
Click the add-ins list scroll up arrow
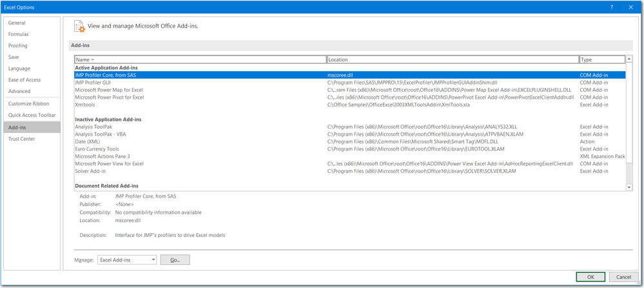[x=629, y=59]
